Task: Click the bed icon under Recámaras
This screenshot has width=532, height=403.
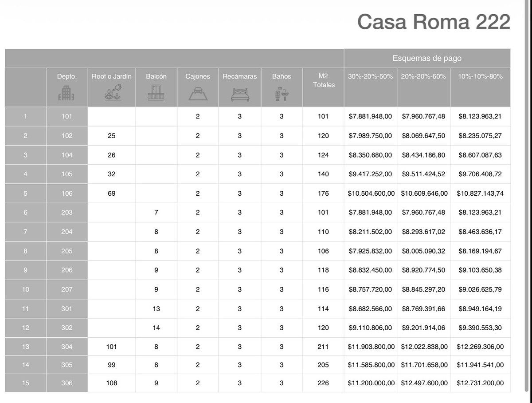Action: [x=239, y=94]
